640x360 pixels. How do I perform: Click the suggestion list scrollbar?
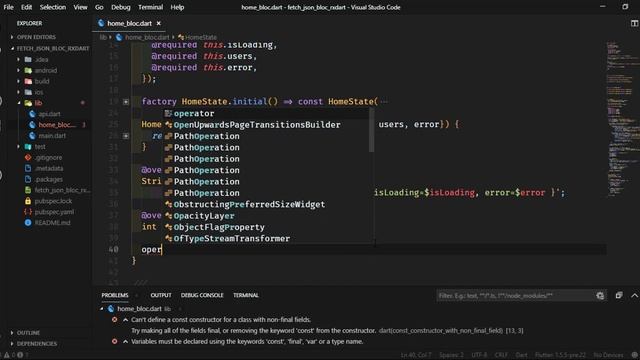tap(371, 130)
